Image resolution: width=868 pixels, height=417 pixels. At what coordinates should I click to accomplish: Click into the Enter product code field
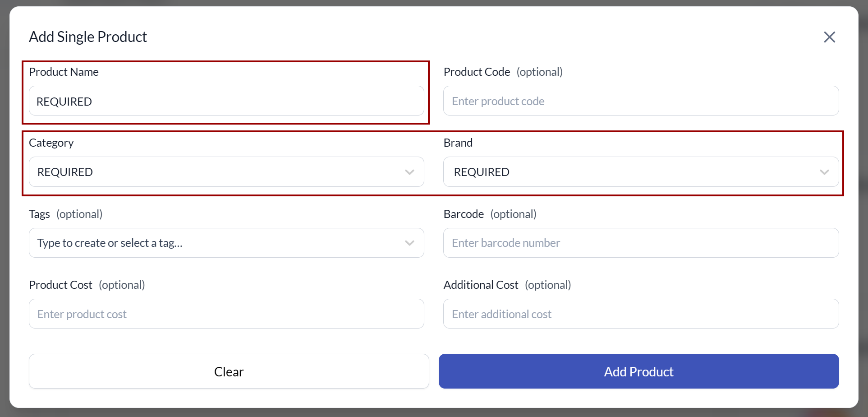click(x=641, y=101)
